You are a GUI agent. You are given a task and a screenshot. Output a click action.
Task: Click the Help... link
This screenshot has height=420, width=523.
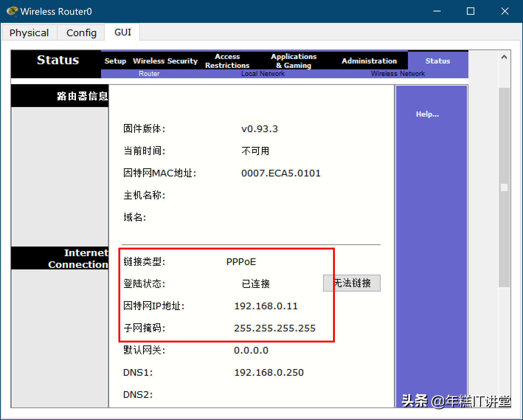[x=427, y=114]
